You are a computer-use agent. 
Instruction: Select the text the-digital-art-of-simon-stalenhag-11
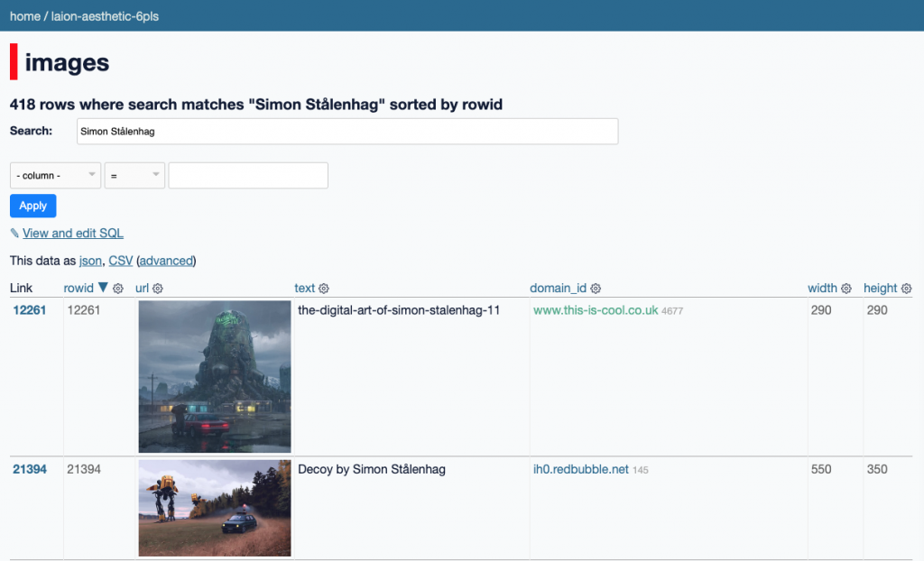[399, 310]
